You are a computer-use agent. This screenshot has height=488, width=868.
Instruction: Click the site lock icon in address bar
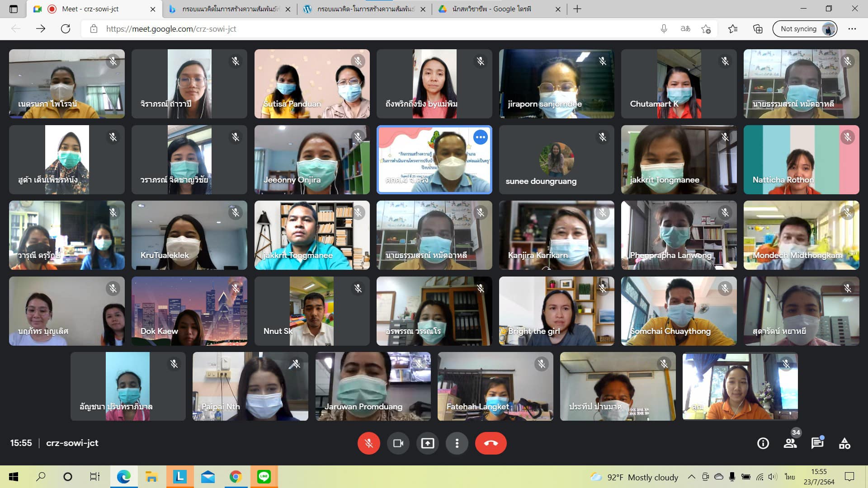(94, 29)
